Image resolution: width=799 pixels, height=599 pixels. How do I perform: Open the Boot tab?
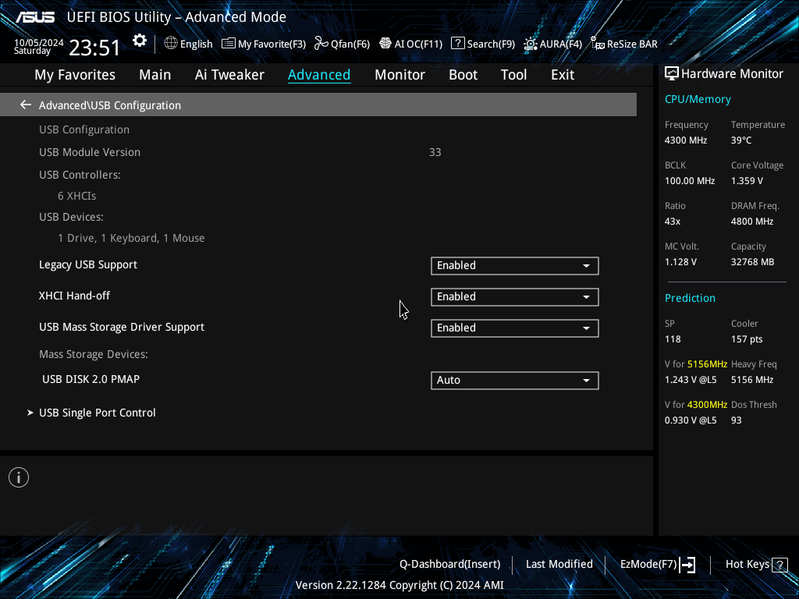pos(463,75)
